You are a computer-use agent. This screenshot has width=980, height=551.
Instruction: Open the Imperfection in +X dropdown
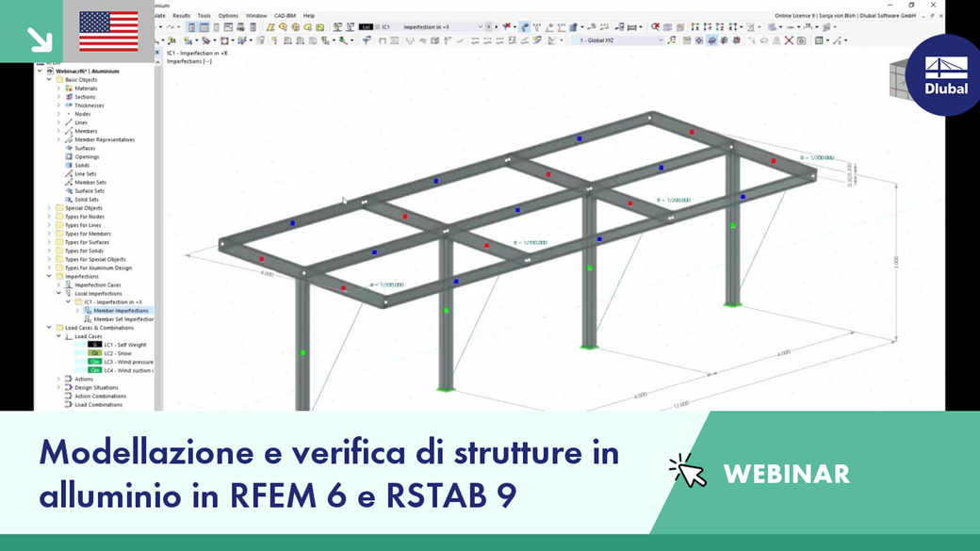(482, 26)
